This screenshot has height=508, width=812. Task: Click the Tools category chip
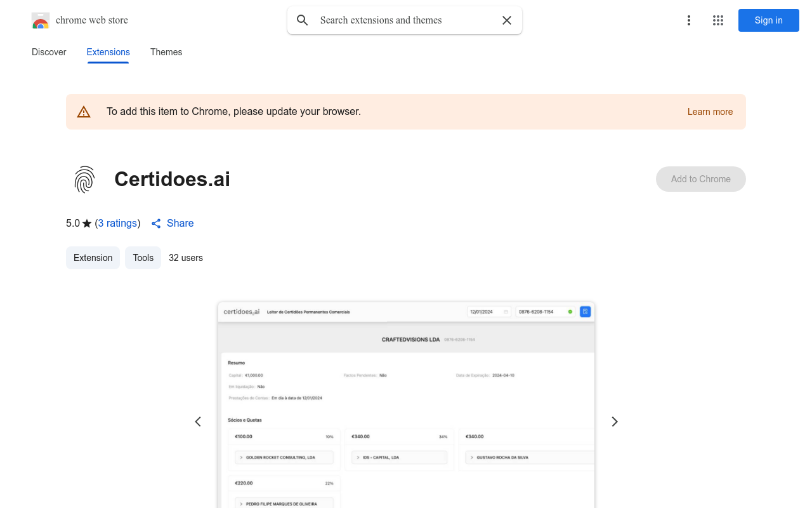[143, 258]
